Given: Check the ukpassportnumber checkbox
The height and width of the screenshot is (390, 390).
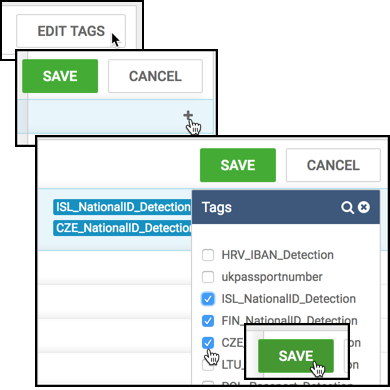Looking at the screenshot, I should pos(208,277).
